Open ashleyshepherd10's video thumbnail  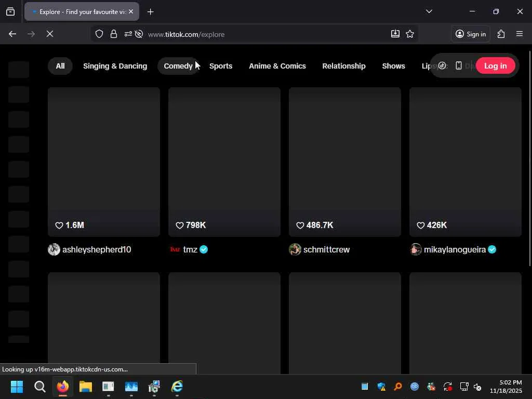tap(104, 162)
